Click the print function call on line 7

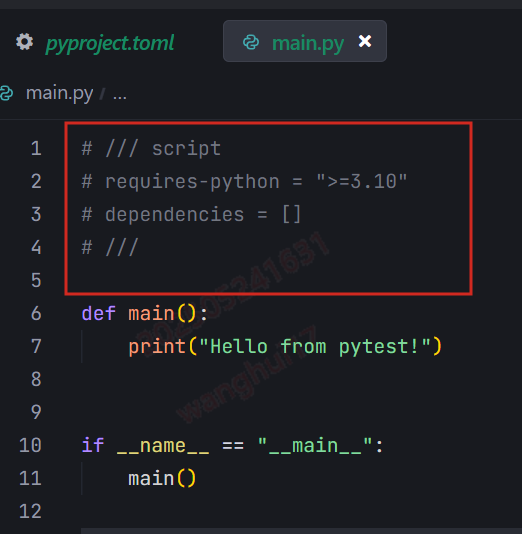[x=157, y=346]
